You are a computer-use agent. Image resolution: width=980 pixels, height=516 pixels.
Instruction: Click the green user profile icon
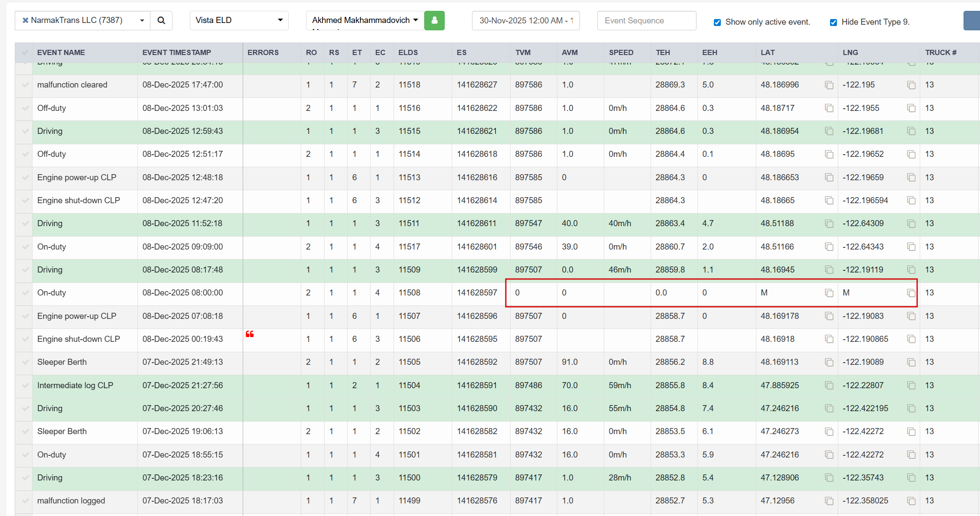[x=434, y=20]
